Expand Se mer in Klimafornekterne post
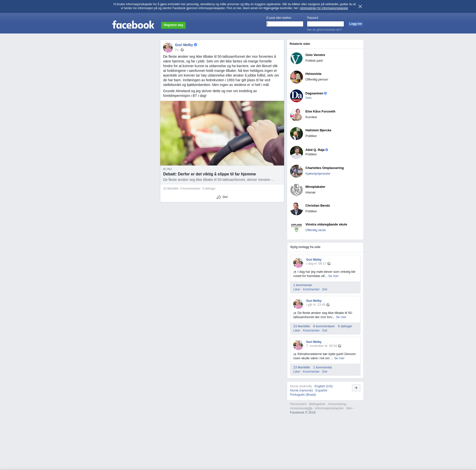The image size is (476, 470). pyautogui.click(x=339, y=358)
